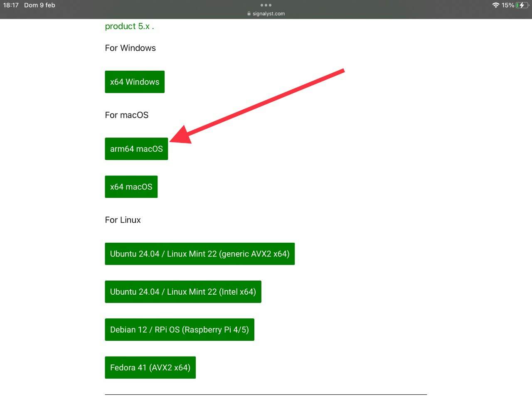The width and height of the screenshot is (532, 399).
Task: Select the 'For Linux' heading text
Action: point(123,220)
